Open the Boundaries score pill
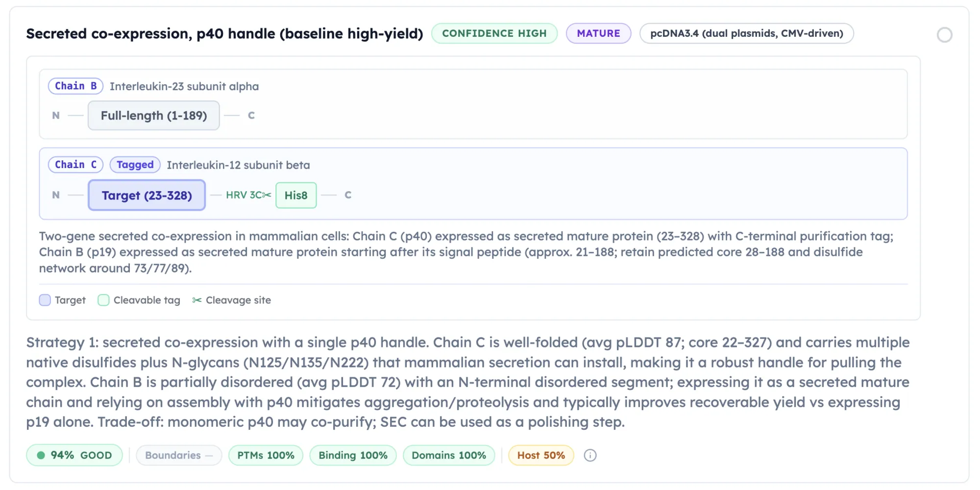Screen dimensions: 980x490 pos(179,455)
